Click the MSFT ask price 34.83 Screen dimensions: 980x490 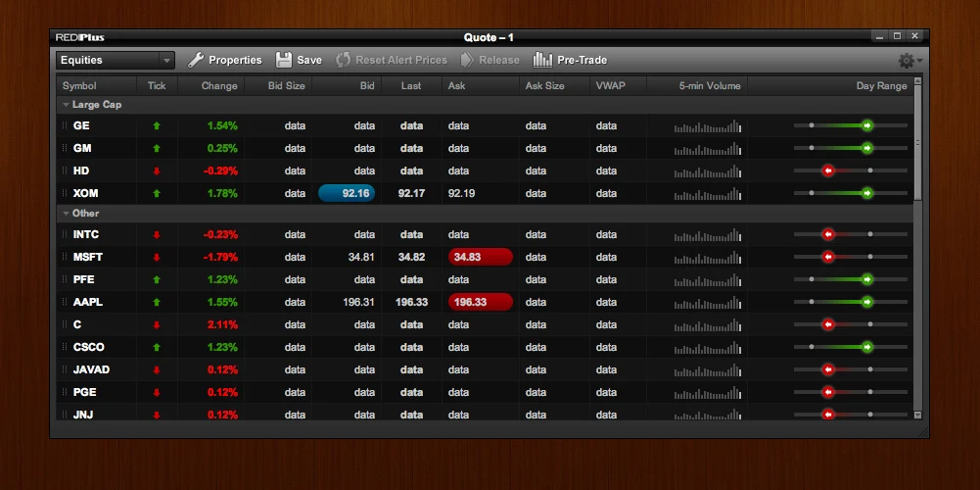(x=481, y=257)
